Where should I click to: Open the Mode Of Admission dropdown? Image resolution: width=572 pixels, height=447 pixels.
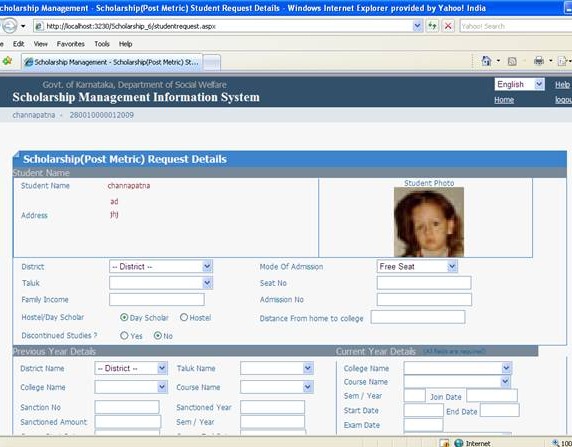click(x=417, y=266)
